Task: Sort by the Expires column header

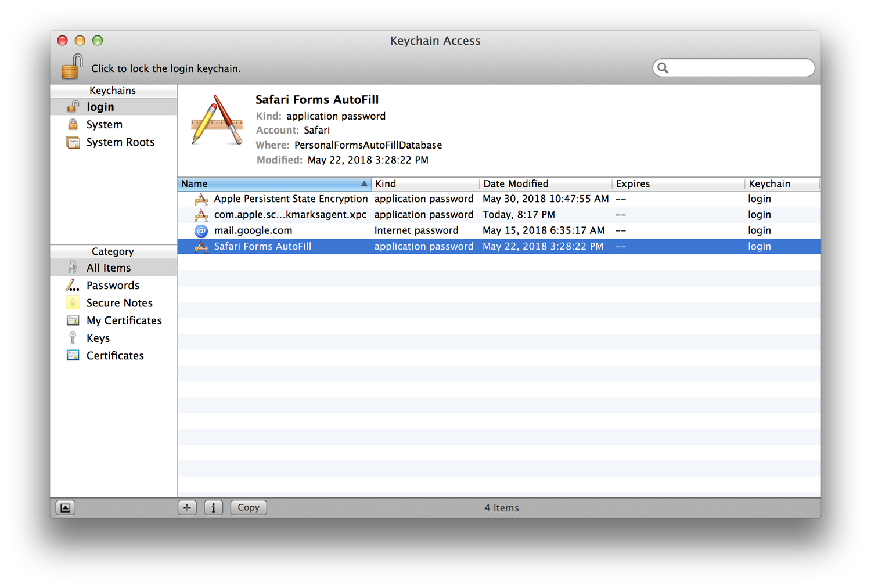Action: (x=679, y=183)
